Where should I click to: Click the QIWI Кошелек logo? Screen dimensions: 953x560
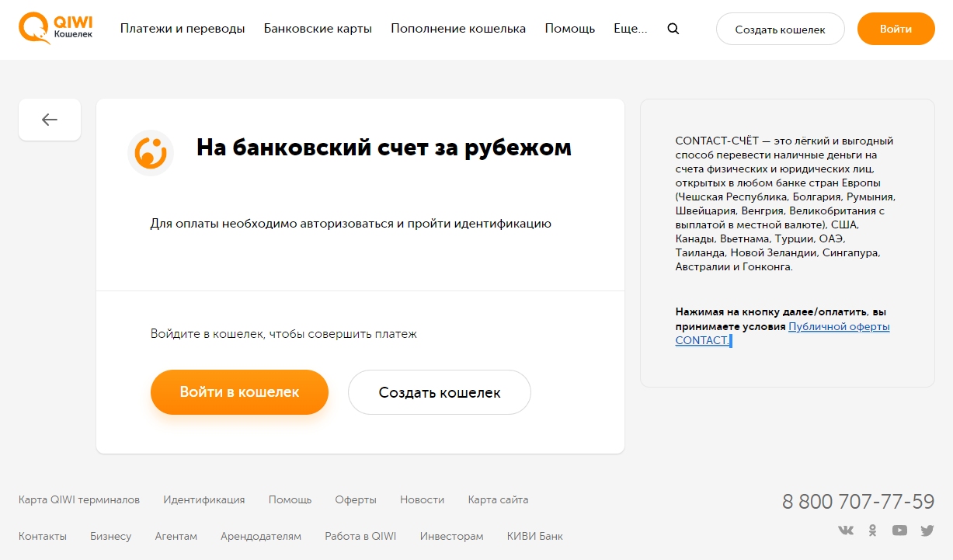(x=56, y=28)
